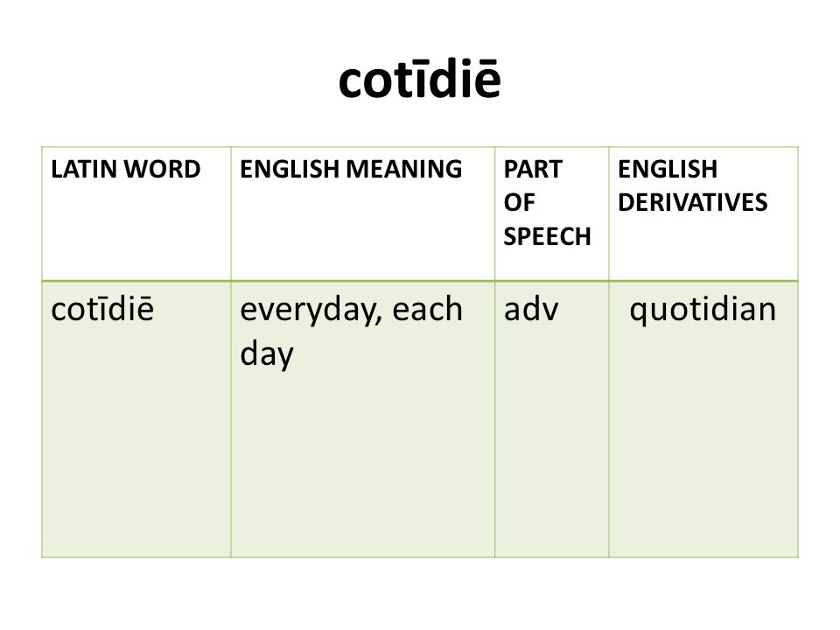Viewport: 840px width, 630px height.
Task: Click the word ENGLISH directly above DERIVATIVES
Action: [668, 169]
